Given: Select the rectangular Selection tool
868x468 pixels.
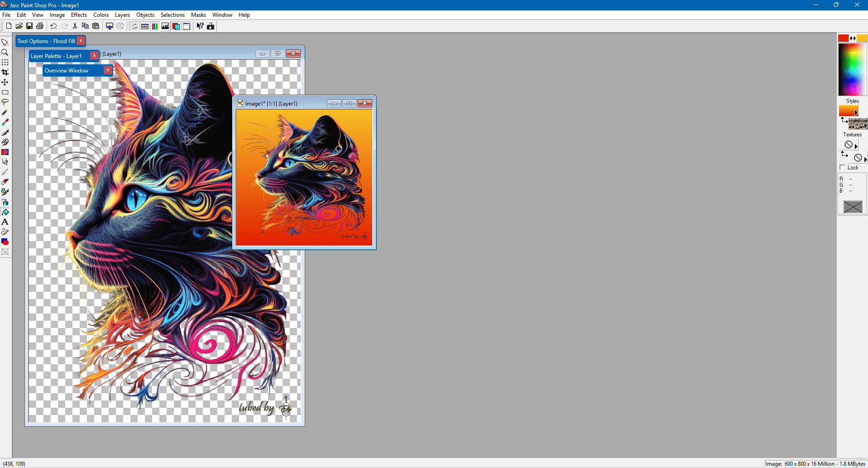Looking at the screenshot, I should [x=5, y=92].
